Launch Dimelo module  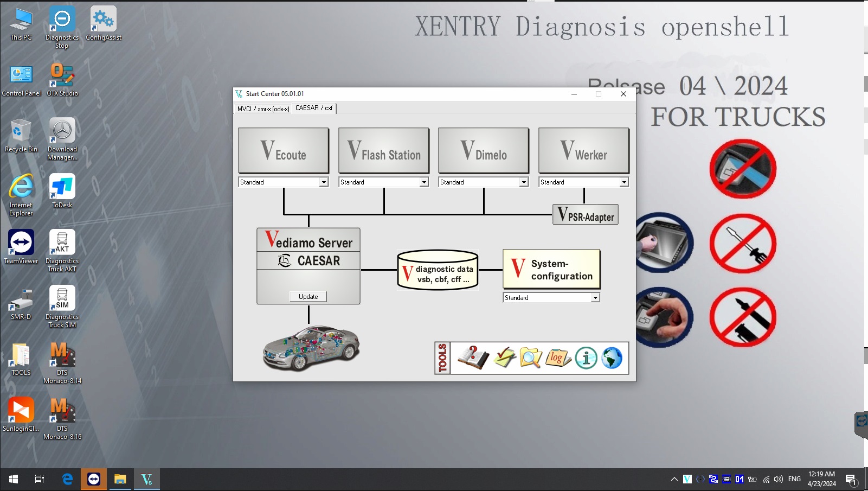pos(484,150)
